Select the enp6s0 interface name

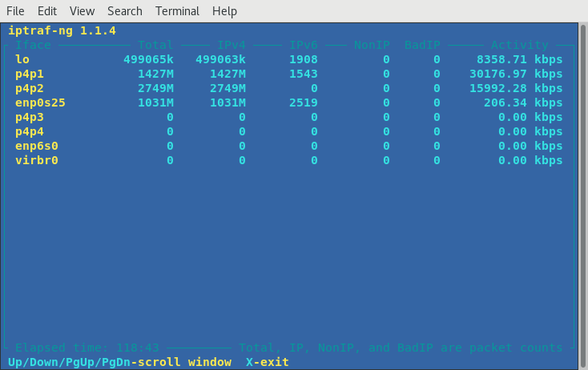(37, 146)
